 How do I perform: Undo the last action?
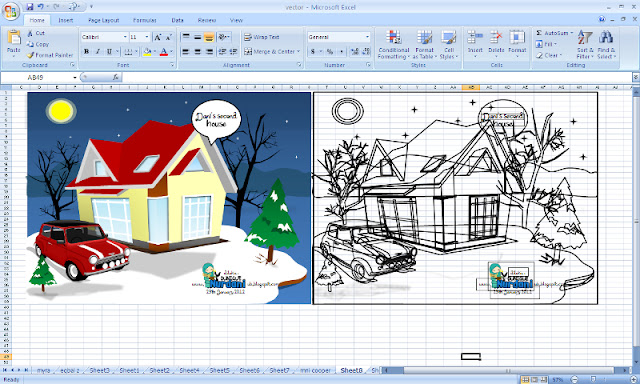pyautogui.click(x=40, y=7)
